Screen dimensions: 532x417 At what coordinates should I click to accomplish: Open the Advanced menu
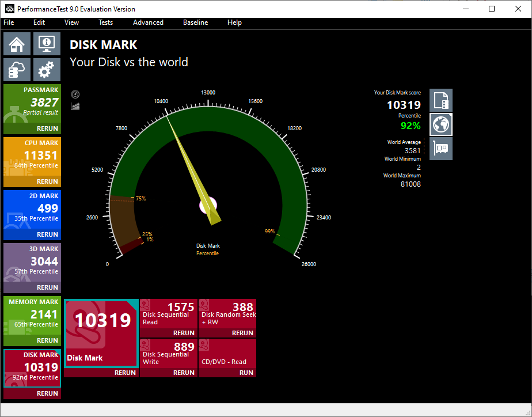[148, 22]
